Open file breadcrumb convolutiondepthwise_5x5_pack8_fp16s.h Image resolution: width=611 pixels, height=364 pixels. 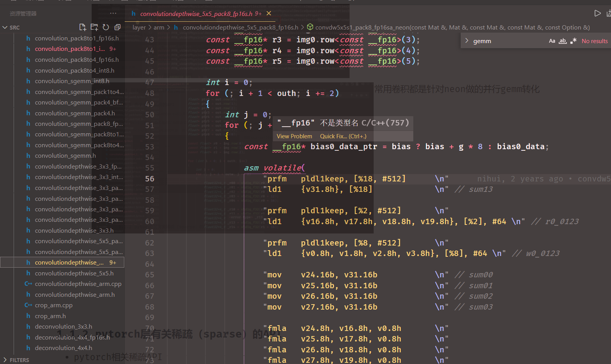pos(240,27)
